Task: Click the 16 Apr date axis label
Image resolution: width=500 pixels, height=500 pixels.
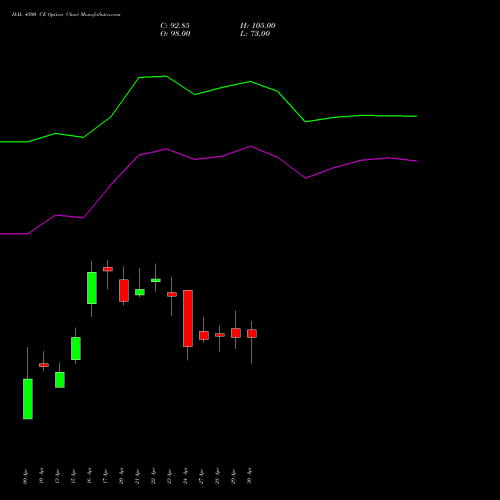Action: pos(90,477)
